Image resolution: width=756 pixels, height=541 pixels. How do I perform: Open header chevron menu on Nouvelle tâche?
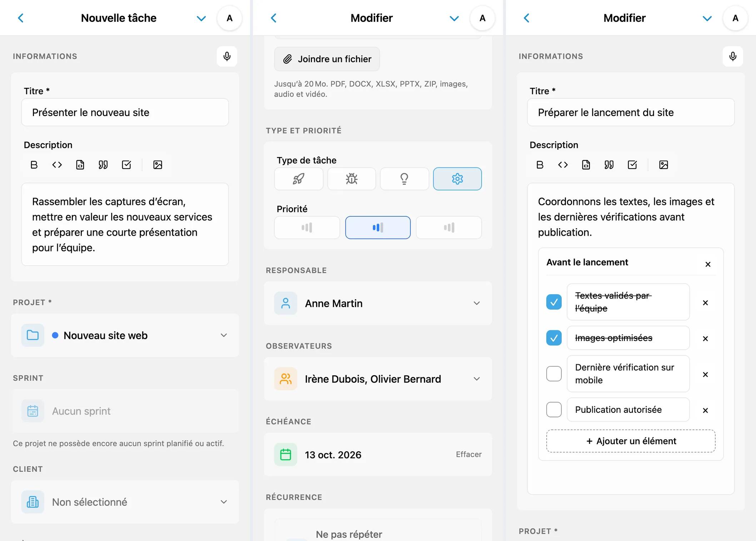click(201, 18)
